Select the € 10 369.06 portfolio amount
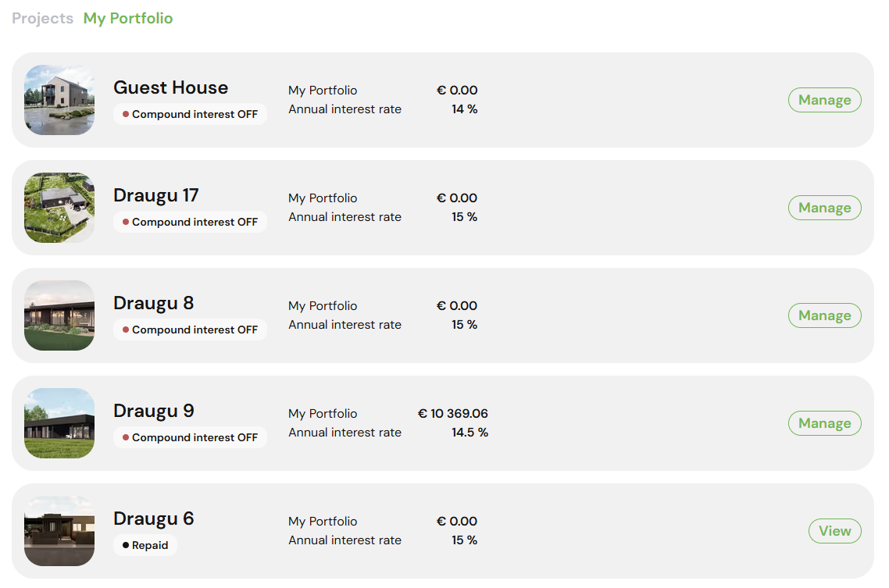 pyautogui.click(x=453, y=414)
